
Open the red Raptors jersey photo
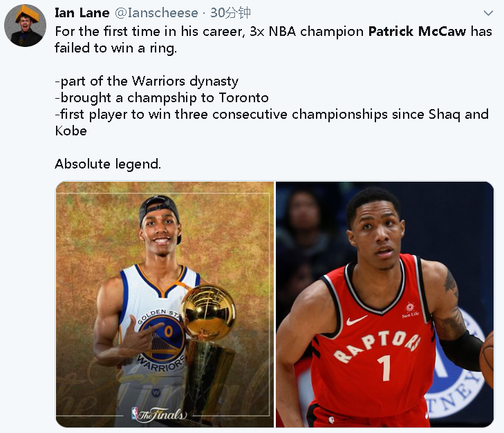(x=385, y=305)
